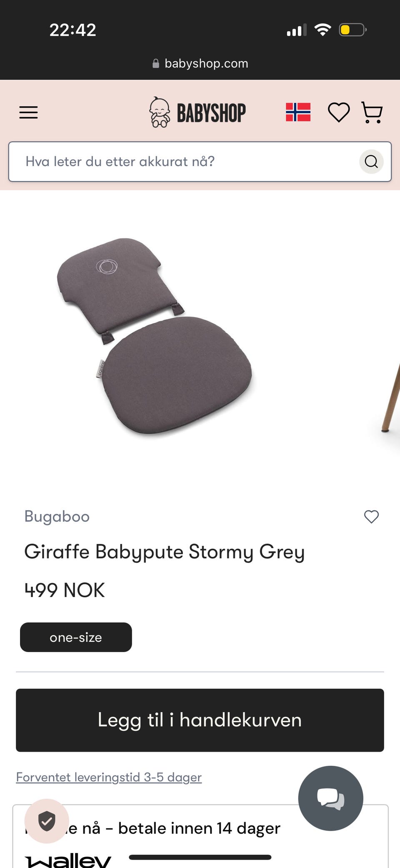Image resolution: width=400 pixels, height=868 pixels.
Task: Open the live chat bubble
Action: [x=330, y=798]
